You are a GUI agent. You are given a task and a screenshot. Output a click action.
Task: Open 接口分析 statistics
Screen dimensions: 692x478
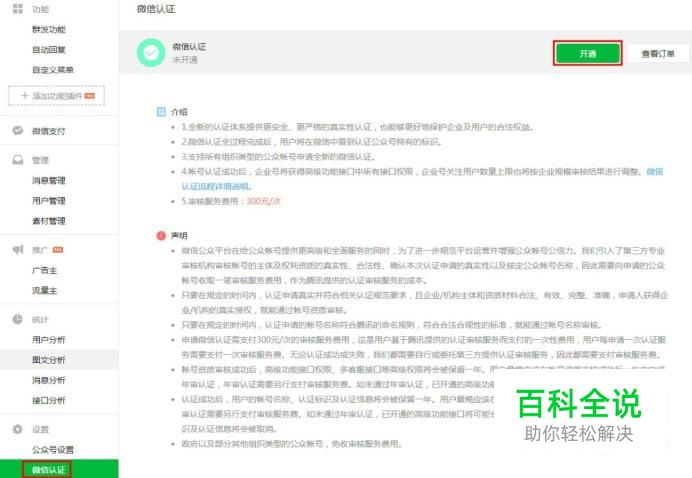49,400
